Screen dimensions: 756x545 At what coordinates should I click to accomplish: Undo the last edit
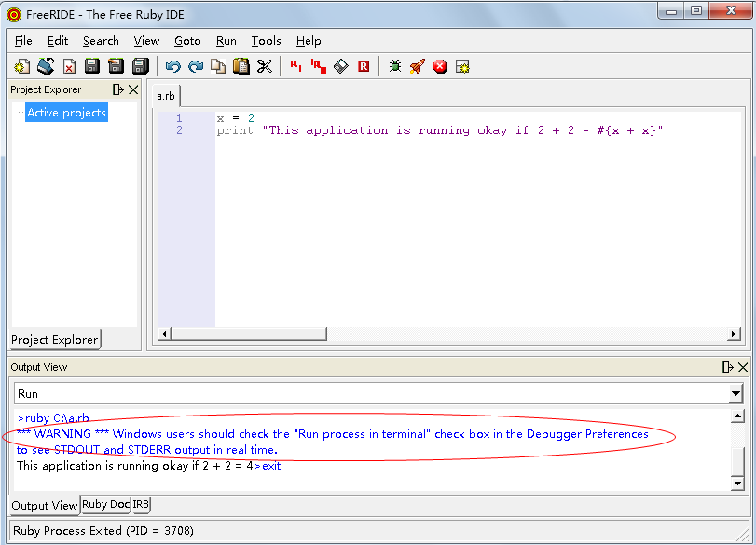[x=172, y=66]
